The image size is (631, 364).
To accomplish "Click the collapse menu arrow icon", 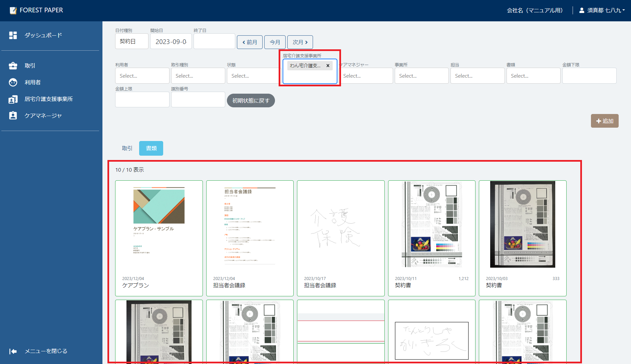I will click(x=13, y=351).
